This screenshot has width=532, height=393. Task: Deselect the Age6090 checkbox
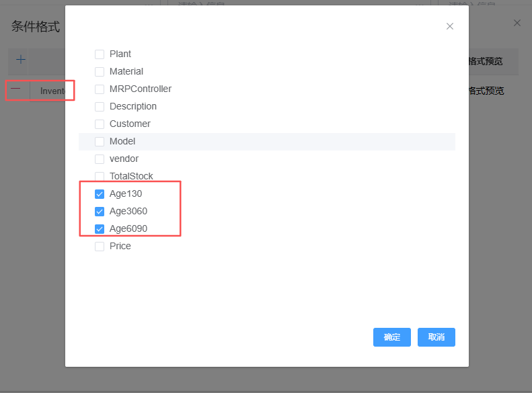(x=100, y=229)
